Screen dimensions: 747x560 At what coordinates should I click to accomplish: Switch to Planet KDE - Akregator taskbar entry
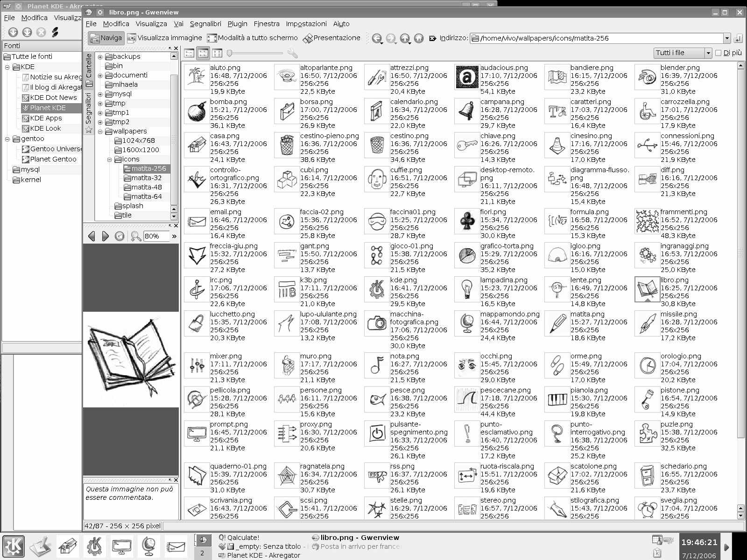pos(260,555)
